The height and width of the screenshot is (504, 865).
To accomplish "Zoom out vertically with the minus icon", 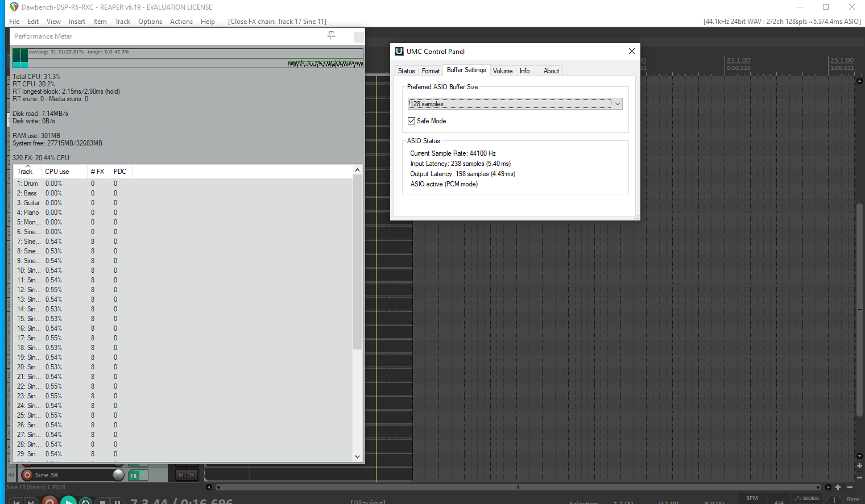I will [859, 477].
